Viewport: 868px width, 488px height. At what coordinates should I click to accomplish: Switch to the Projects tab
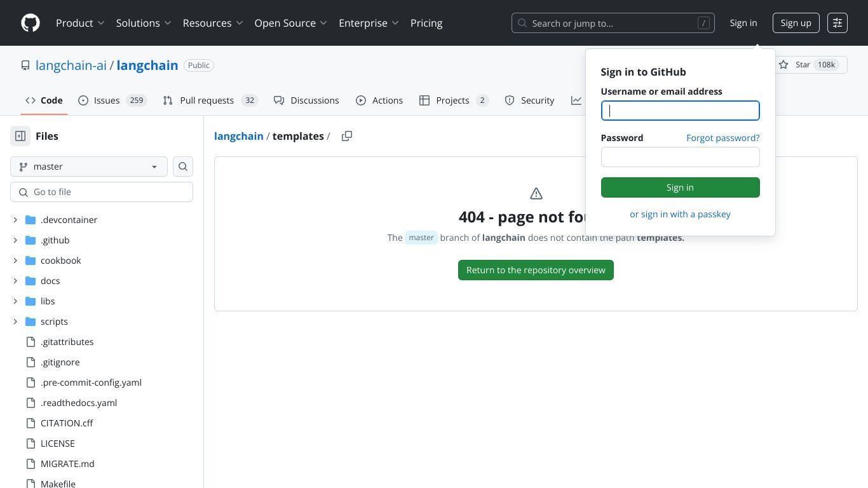454,100
